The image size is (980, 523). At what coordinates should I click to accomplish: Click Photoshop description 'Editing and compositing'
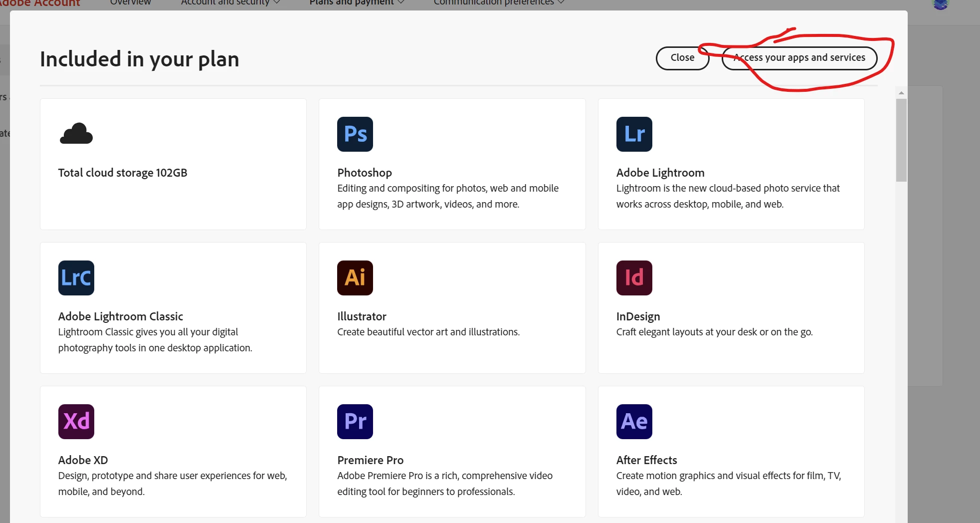tap(448, 196)
